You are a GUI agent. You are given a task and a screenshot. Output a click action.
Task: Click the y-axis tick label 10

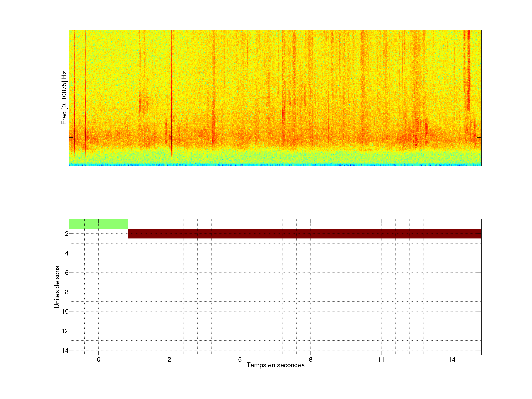[x=65, y=311]
